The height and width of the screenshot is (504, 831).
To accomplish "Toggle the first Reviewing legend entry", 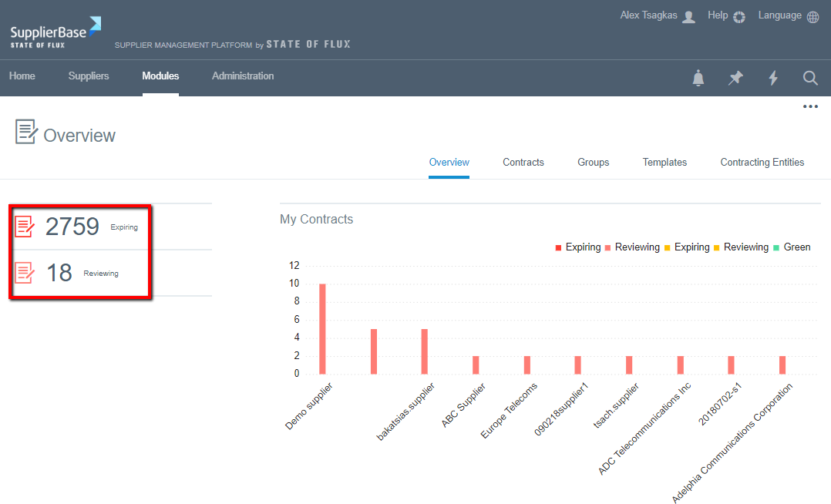I will tap(631, 247).
